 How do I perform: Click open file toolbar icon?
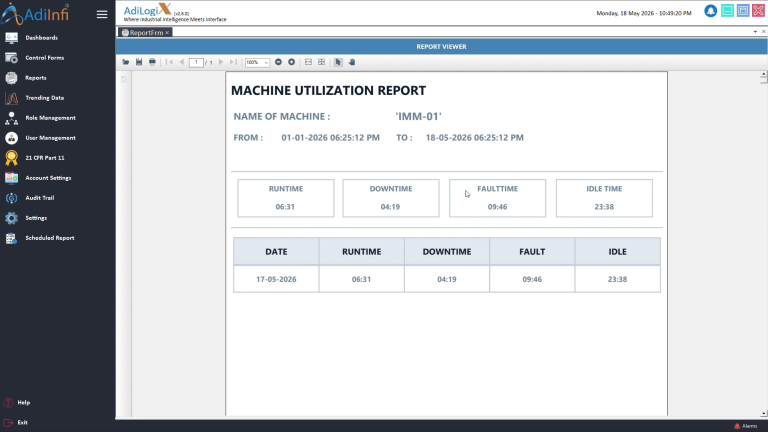[x=126, y=62]
